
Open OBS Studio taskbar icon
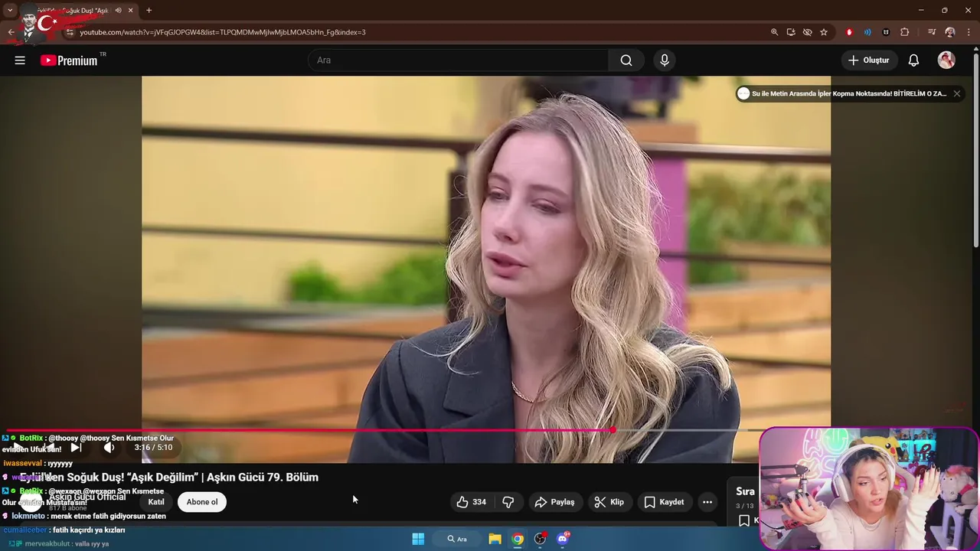[x=541, y=539]
